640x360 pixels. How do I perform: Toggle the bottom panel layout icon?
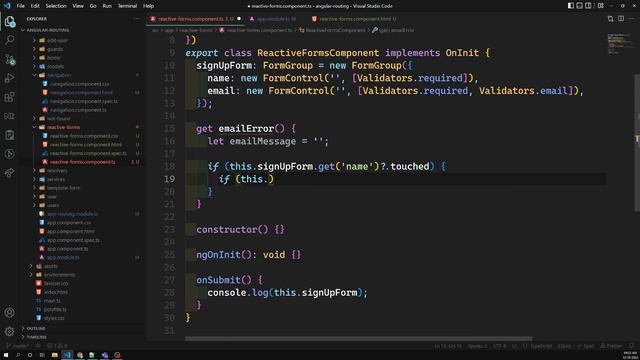pyautogui.click(x=580, y=6)
